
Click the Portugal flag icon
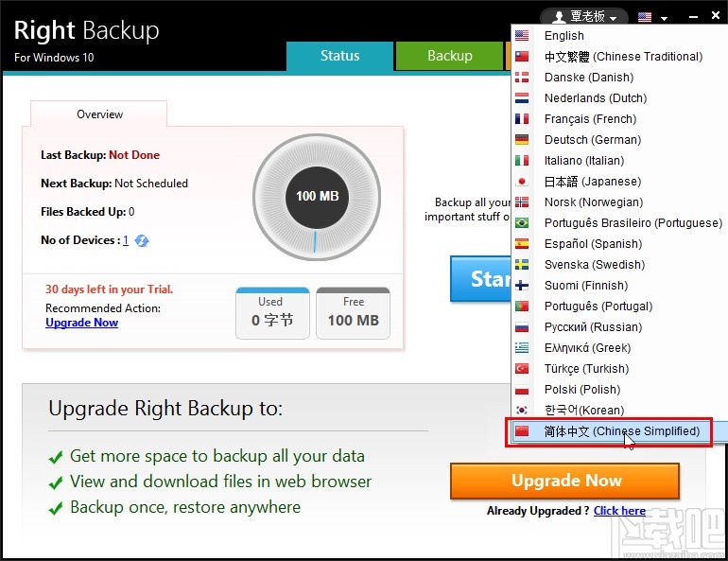522,306
